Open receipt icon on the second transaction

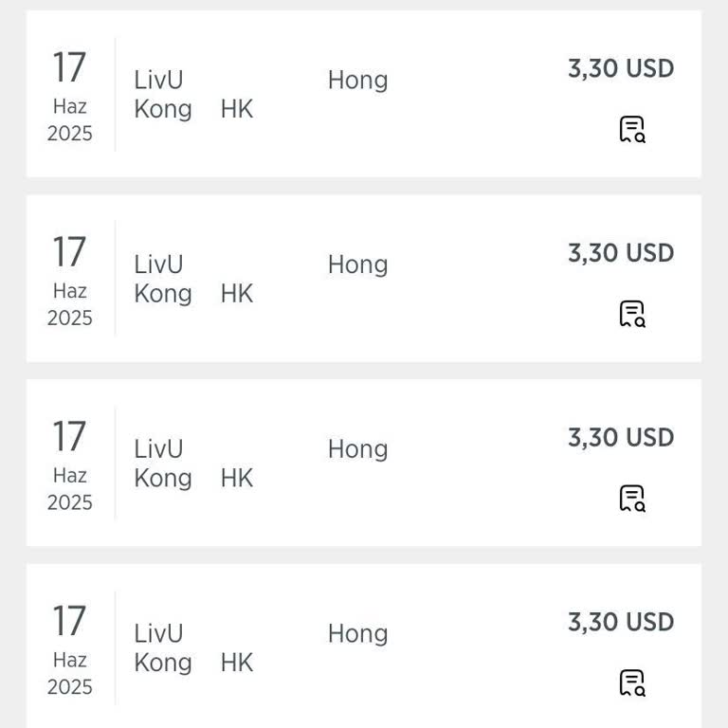point(632,314)
